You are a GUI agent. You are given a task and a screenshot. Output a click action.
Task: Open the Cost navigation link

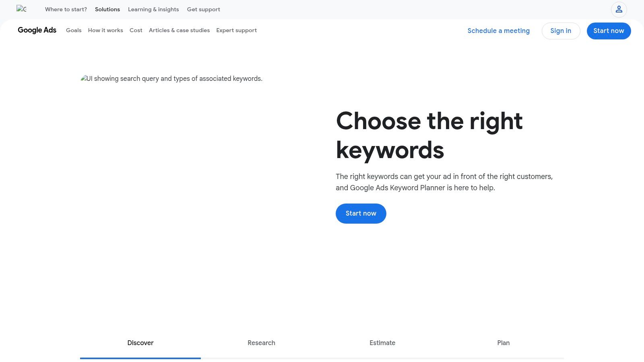(x=136, y=30)
